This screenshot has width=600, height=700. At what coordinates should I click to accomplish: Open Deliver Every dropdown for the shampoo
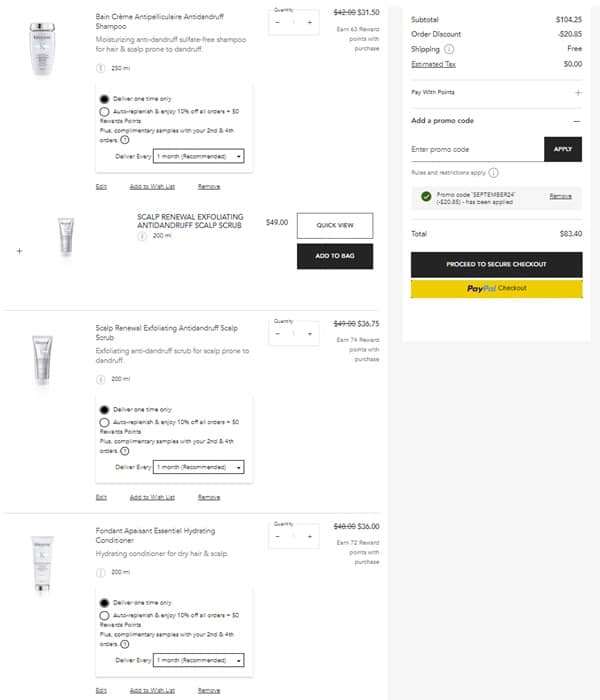pyautogui.click(x=199, y=157)
